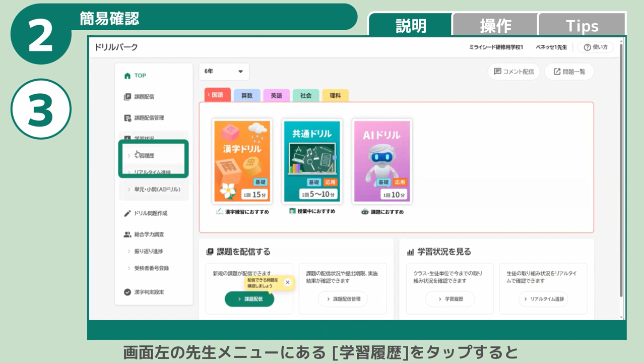Switch to the 理科 subject tab
Viewport: 644px width, 363px height.
[335, 95]
